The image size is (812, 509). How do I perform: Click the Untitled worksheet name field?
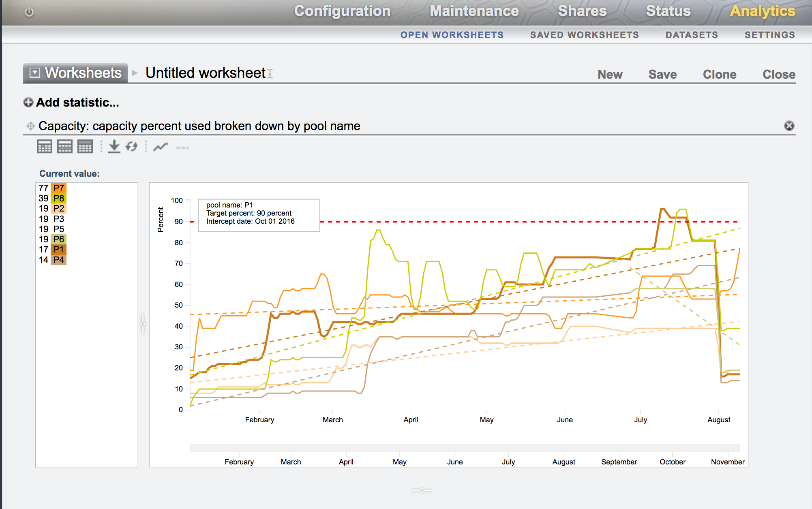206,73
